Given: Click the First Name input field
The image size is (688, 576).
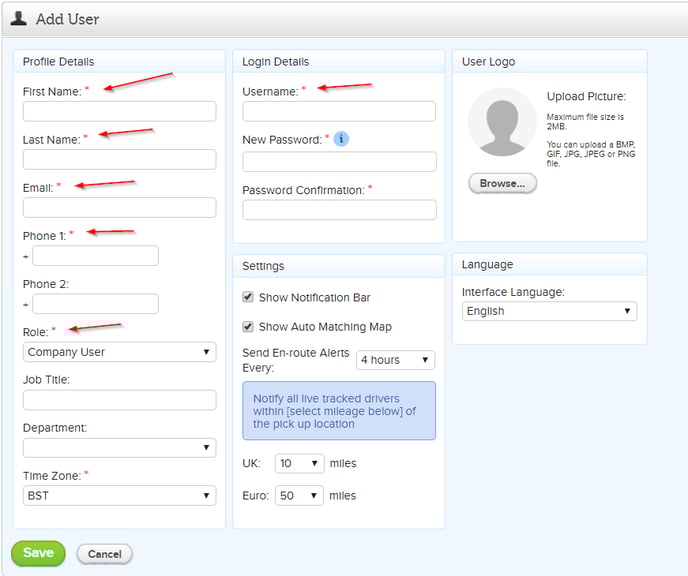Looking at the screenshot, I should pyautogui.click(x=119, y=111).
